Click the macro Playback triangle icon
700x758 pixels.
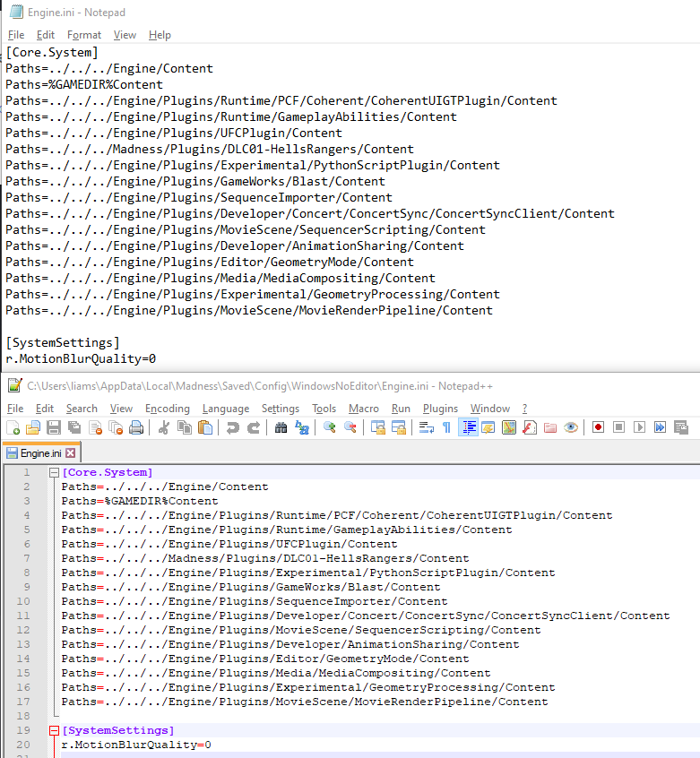[640, 427]
